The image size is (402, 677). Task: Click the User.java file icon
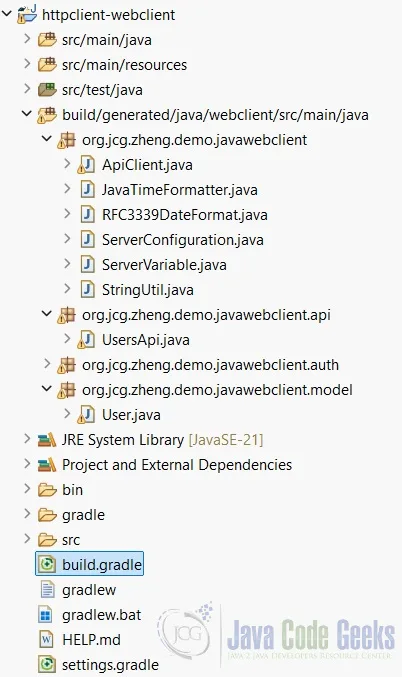tap(87, 415)
